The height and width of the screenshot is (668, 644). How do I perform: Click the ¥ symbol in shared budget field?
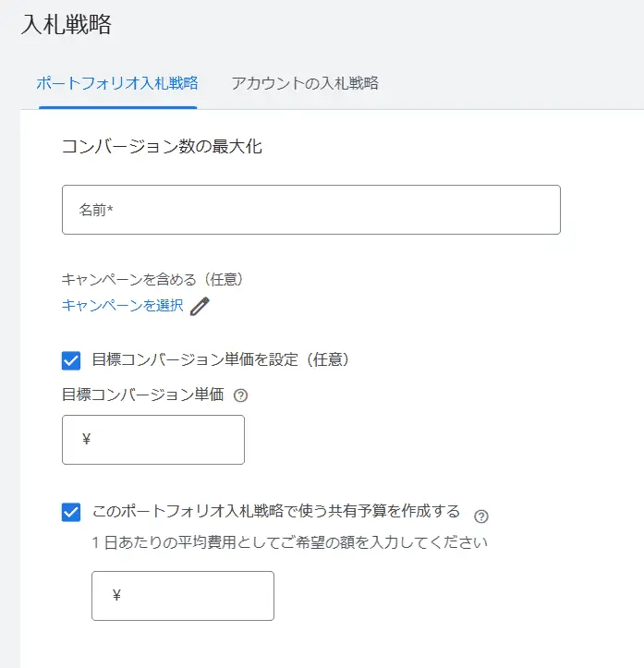[116, 595]
